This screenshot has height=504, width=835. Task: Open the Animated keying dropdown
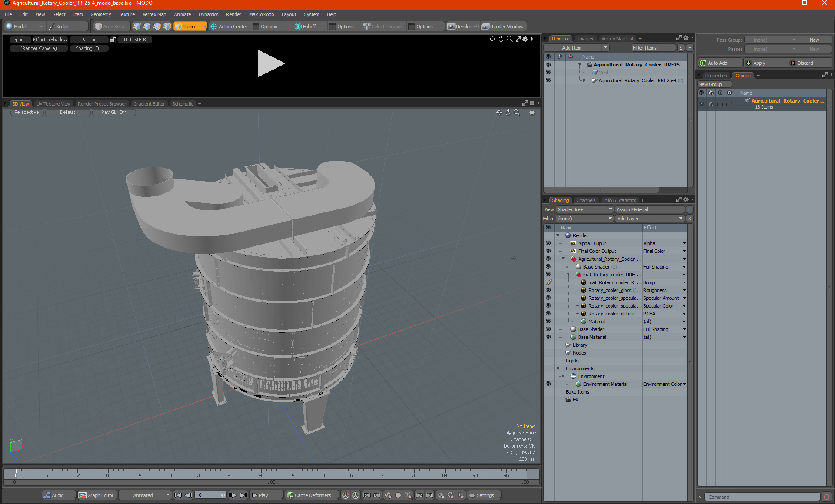pos(145,495)
